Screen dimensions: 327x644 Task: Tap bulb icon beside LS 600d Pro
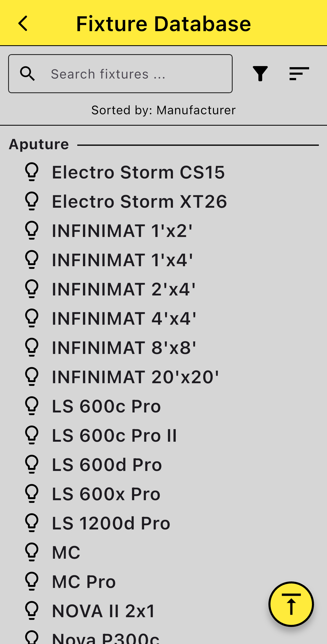[32, 464]
